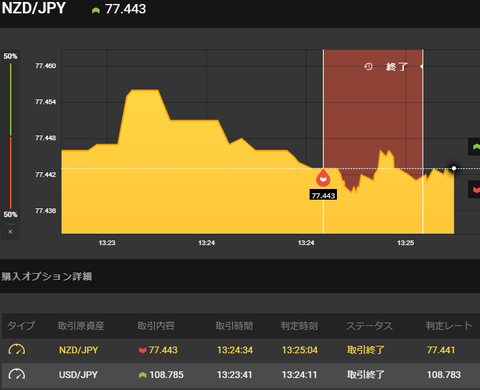
Task: Click the ステータス column header
Action: pyautogui.click(x=369, y=326)
